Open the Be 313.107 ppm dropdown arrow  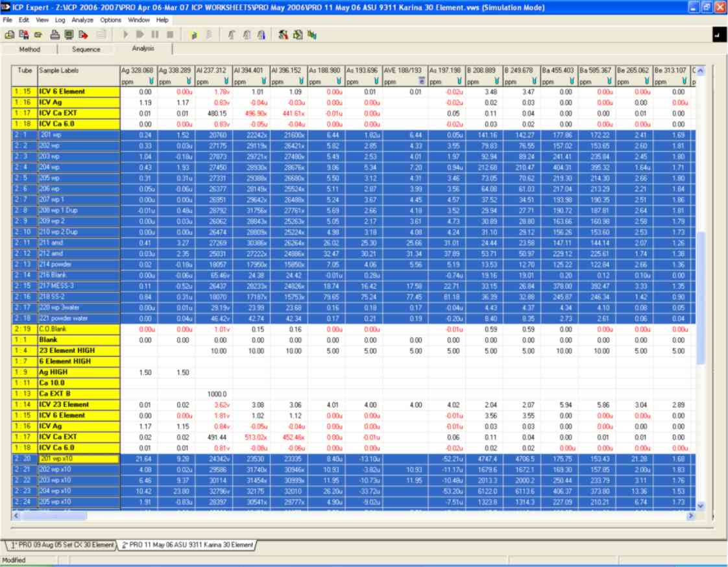[x=683, y=81]
